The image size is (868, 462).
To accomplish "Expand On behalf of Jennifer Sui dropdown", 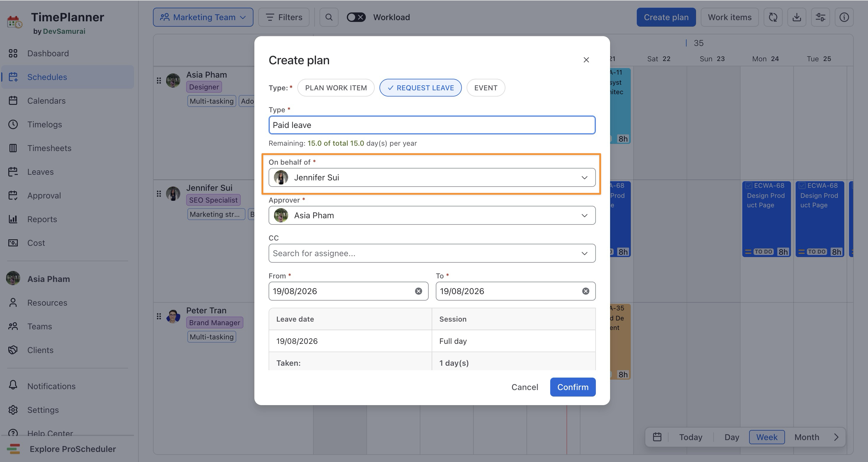I will 432,177.
